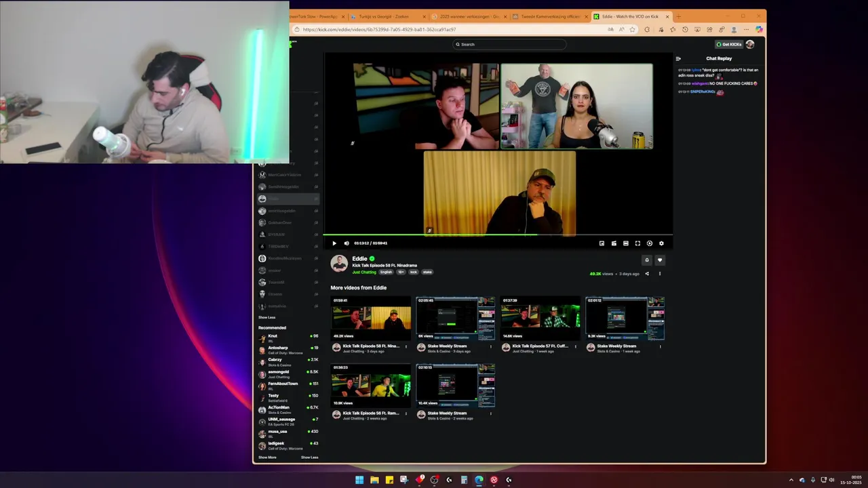
Task: Click Show More under Recommended
Action: pyautogui.click(x=267, y=457)
